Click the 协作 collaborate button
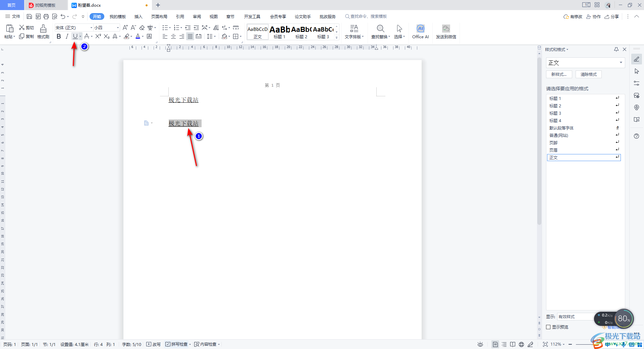 click(593, 16)
